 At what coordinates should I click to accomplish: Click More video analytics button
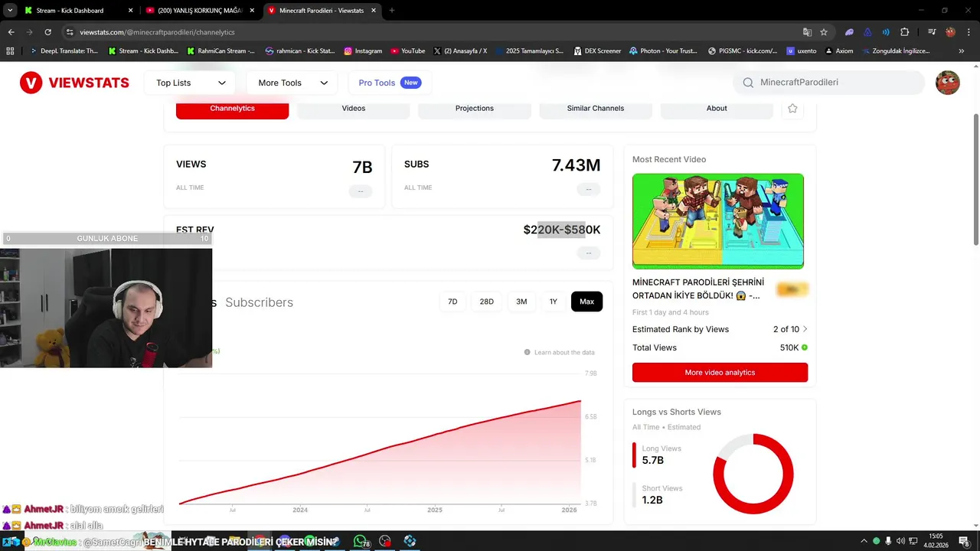coord(720,373)
